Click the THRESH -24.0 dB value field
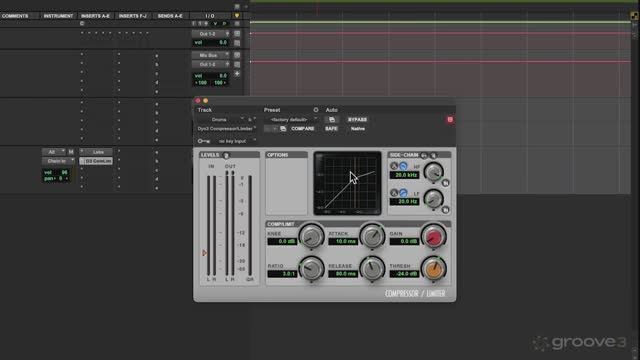This screenshot has width=640, height=360. click(x=404, y=274)
